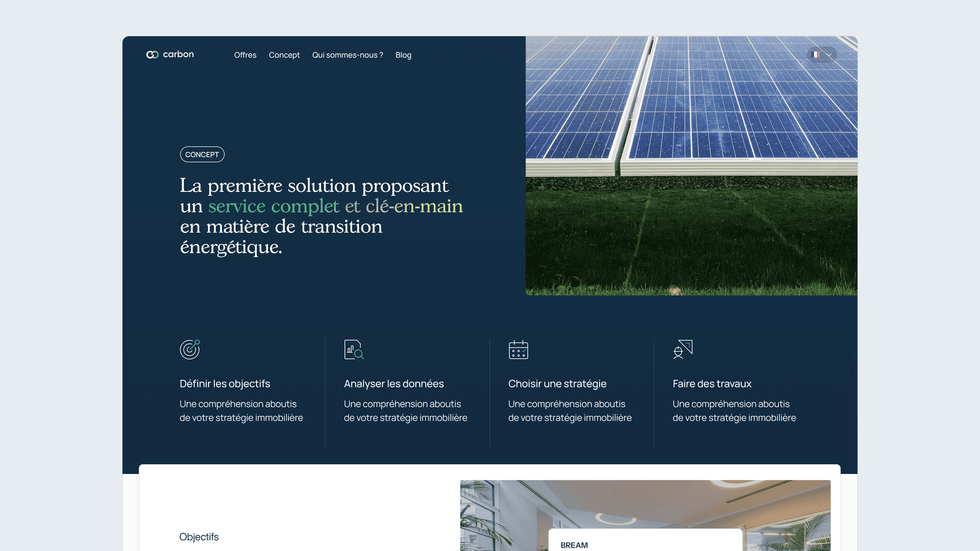980x551 pixels.
Task: Click the document search icon above Analyser les données
Action: pyautogui.click(x=354, y=349)
